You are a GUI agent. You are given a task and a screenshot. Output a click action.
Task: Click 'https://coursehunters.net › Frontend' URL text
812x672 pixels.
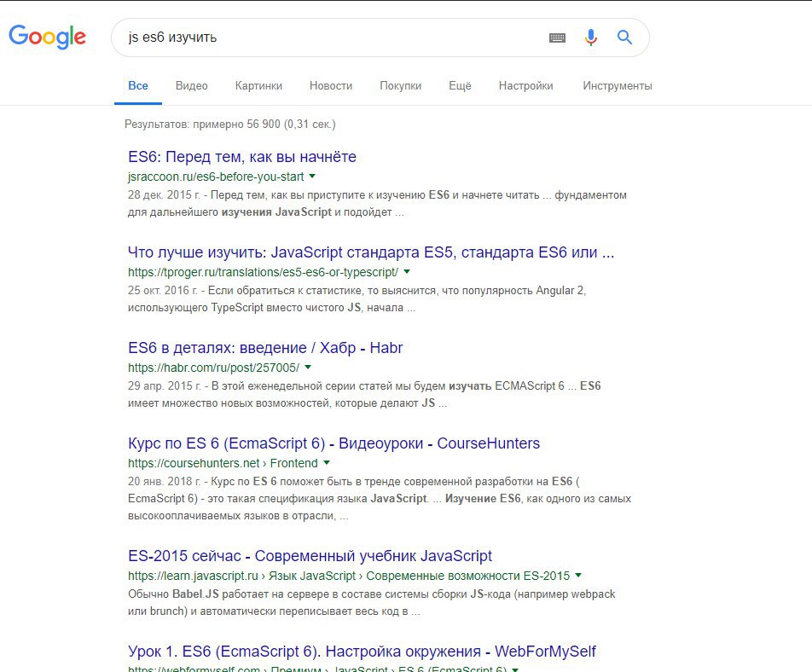click(223, 463)
